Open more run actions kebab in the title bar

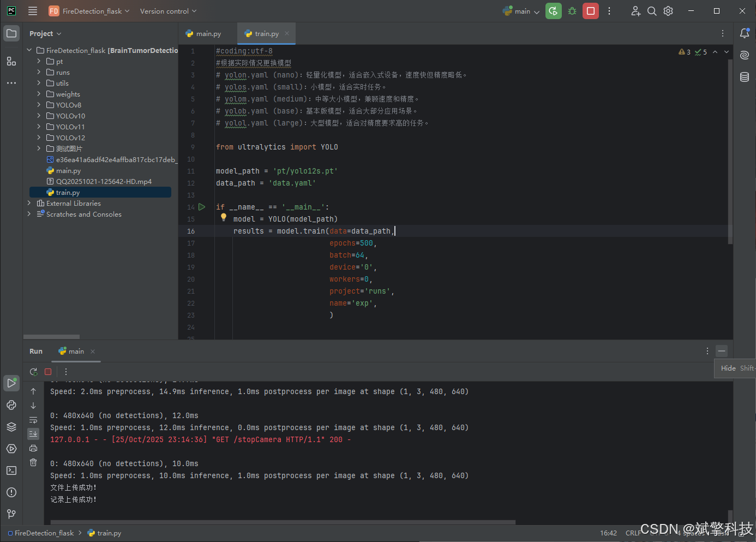[x=609, y=11]
